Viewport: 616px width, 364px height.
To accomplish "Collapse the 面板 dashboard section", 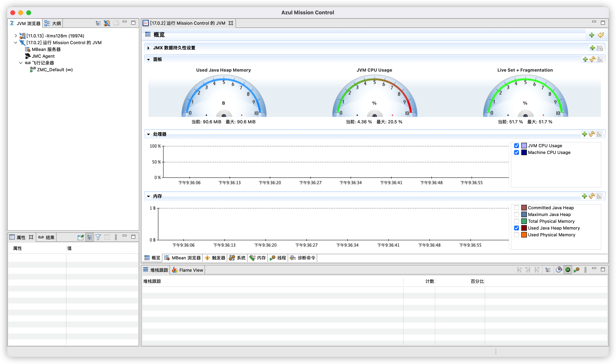I will point(148,59).
